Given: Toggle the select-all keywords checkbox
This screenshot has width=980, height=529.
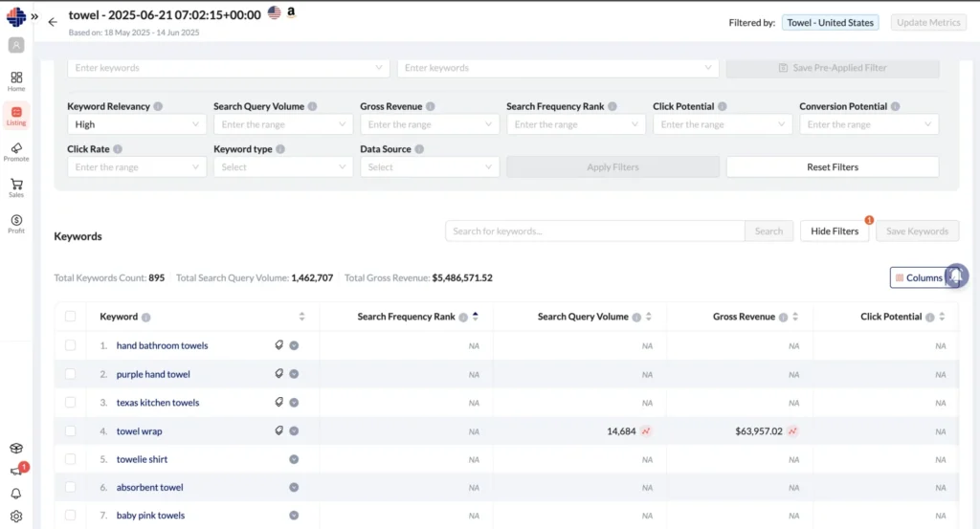Looking at the screenshot, I should (x=70, y=316).
